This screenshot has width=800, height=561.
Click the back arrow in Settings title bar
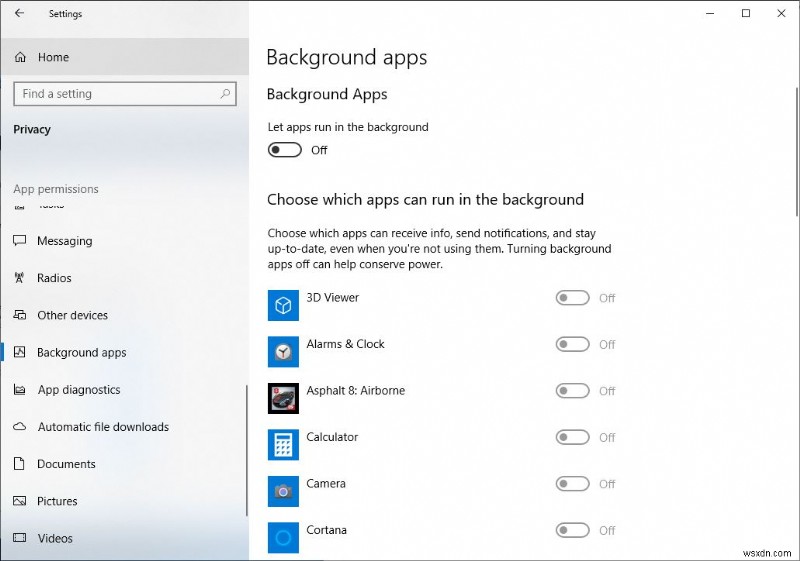[x=20, y=14]
